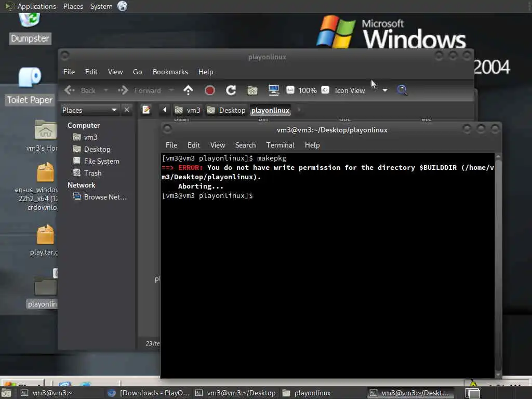This screenshot has width=532, height=399.
Task: Zoom out using the minus icon
Action: [x=290, y=90]
